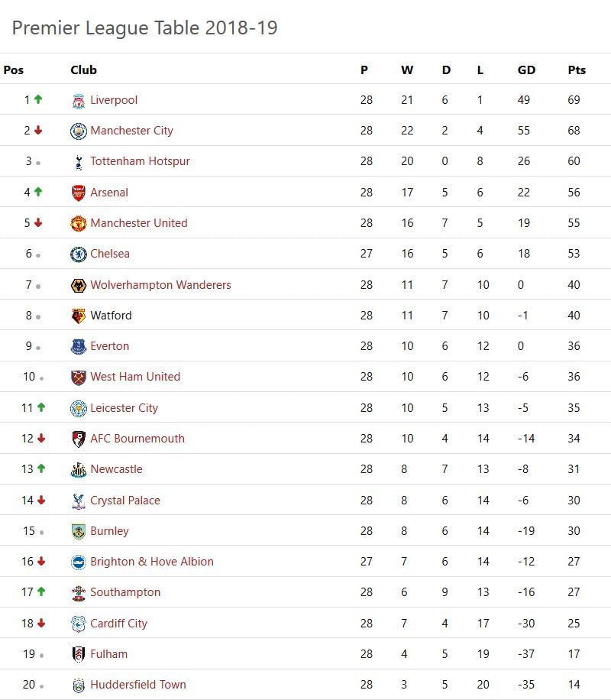This screenshot has height=700, width=611.
Task: Open the Leicester City club link
Action: [x=124, y=408]
